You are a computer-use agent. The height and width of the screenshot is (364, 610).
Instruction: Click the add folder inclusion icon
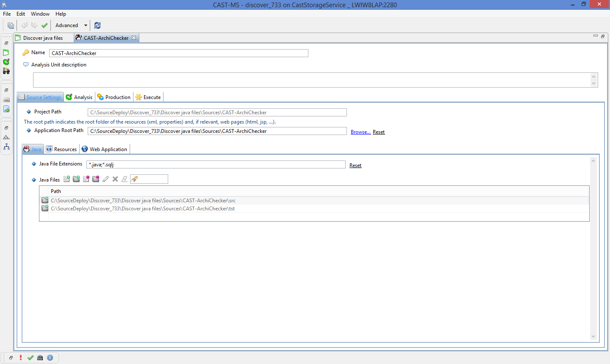click(x=76, y=179)
